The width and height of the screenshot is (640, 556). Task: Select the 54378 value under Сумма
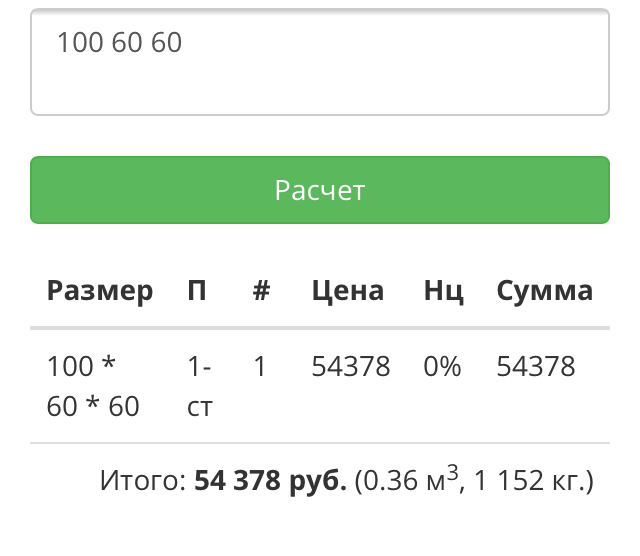536,367
